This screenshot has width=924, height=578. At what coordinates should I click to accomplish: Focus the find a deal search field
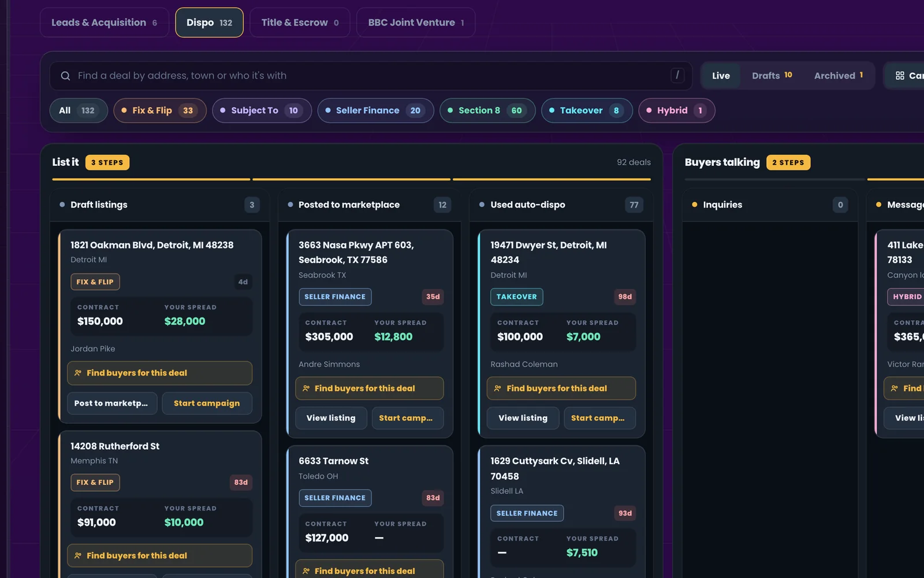(x=371, y=76)
